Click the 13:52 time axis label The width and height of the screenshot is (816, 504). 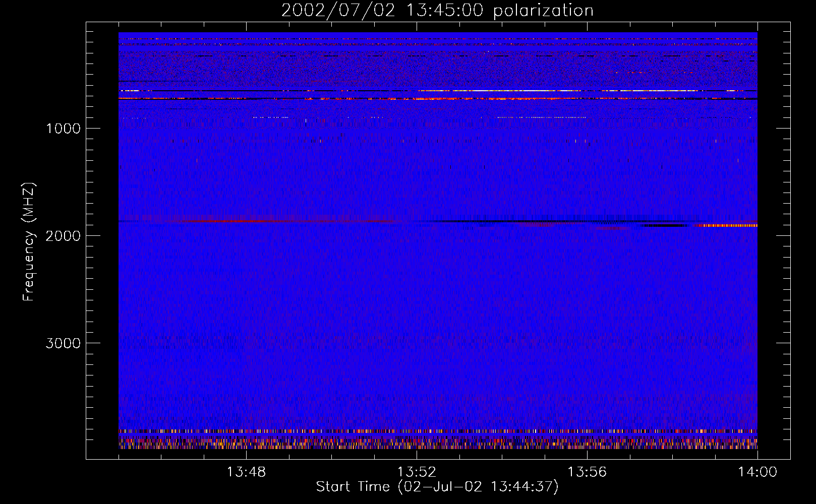tap(417, 472)
